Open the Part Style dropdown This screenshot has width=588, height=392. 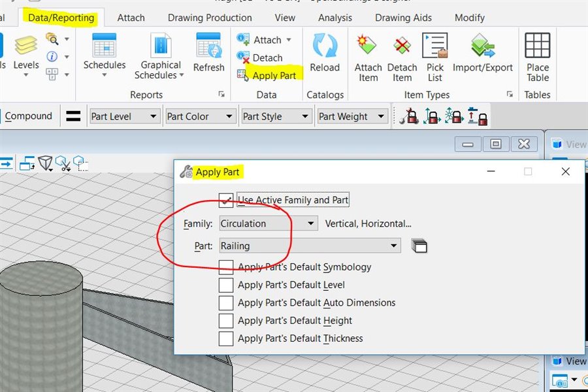click(x=276, y=116)
